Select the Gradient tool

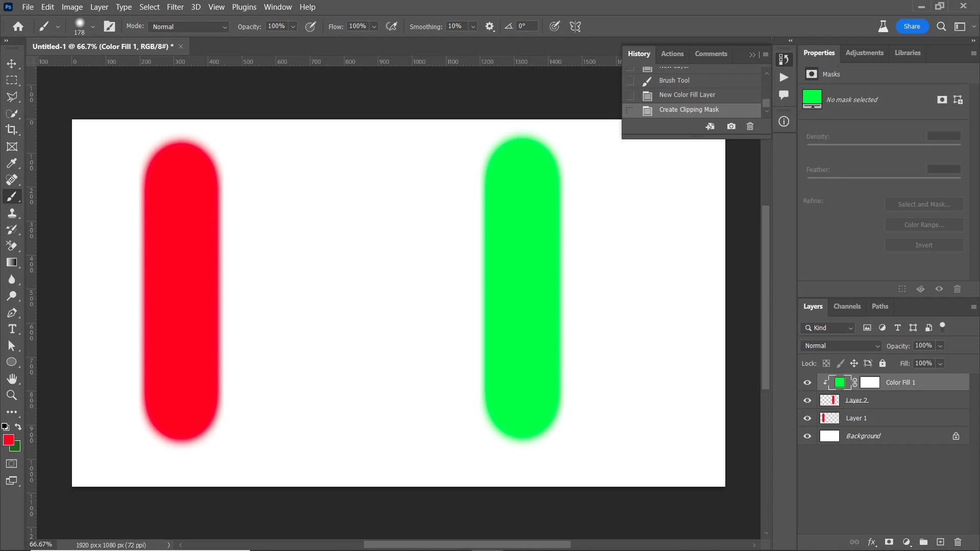click(x=11, y=262)
